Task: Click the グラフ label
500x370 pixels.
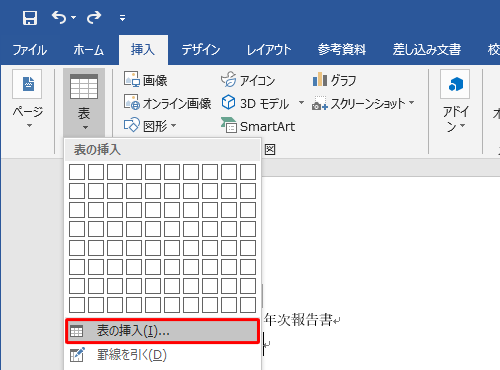Action: coord(344,80)
